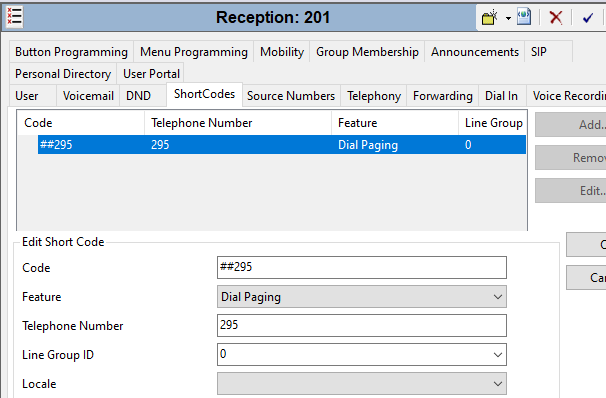Click the red X delete icon

556,17
